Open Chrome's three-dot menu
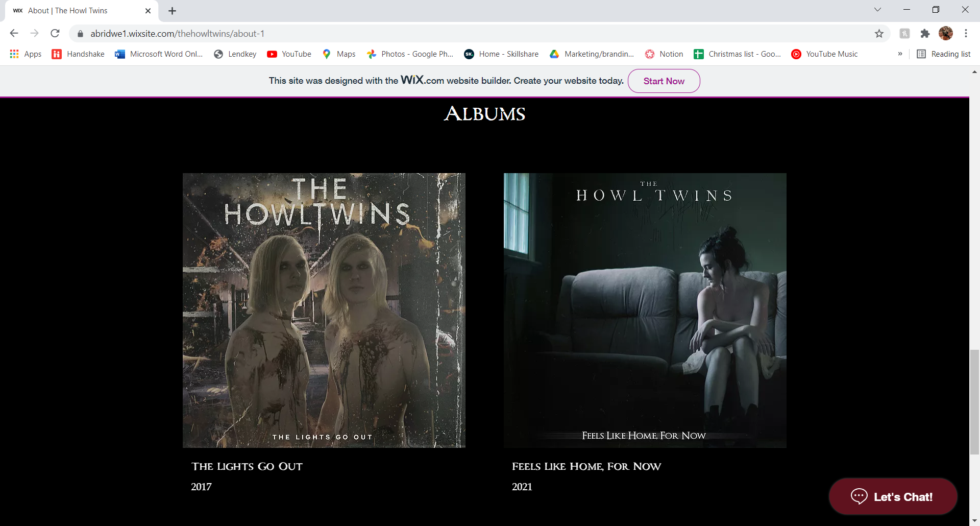The height and width of the screenshot is (526, 980). click(966, 33)
